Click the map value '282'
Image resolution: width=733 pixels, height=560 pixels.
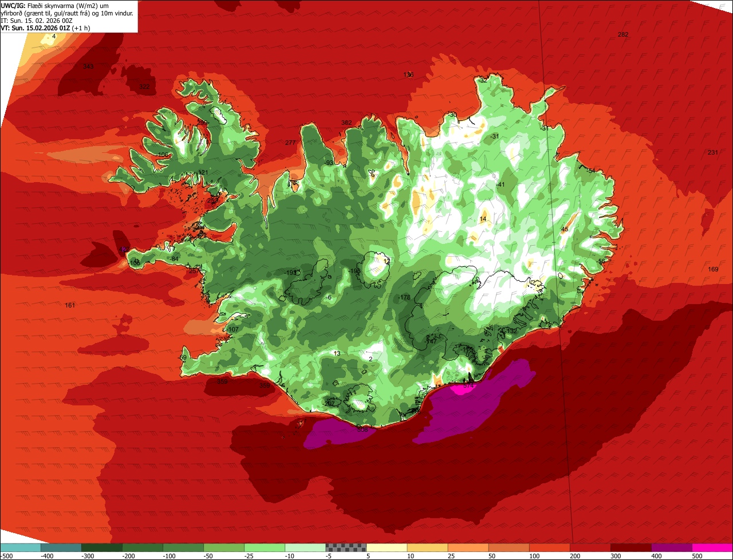tap(623, 35)
